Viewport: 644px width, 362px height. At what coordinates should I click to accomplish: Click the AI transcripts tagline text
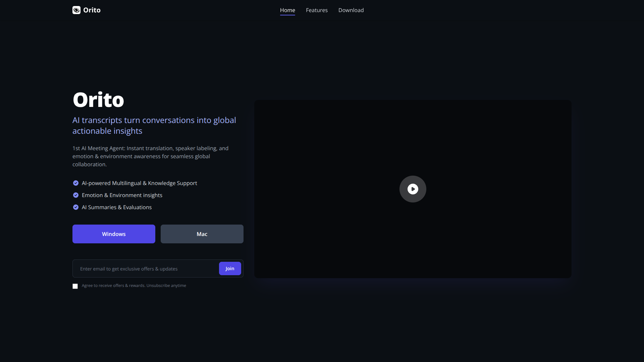[x=154, y=125]
